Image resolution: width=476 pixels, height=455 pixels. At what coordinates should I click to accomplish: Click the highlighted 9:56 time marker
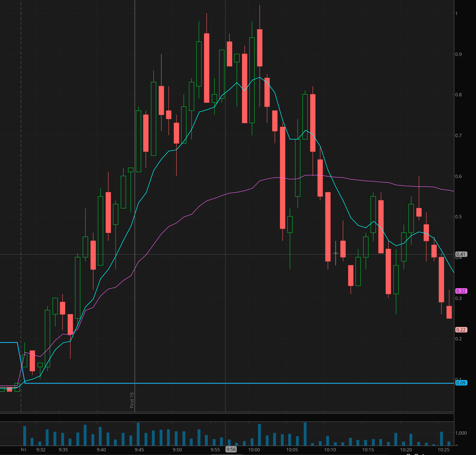[231, 449]
